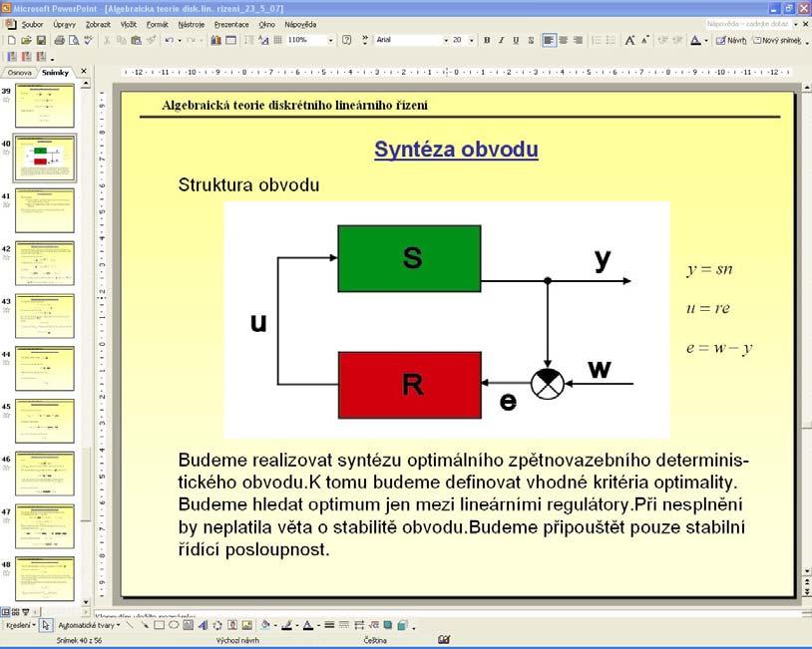The width and height of the screenshot is (812, 649).
Task: Select the arrow pointer Select Objects tool
Action: coord(46,625)
